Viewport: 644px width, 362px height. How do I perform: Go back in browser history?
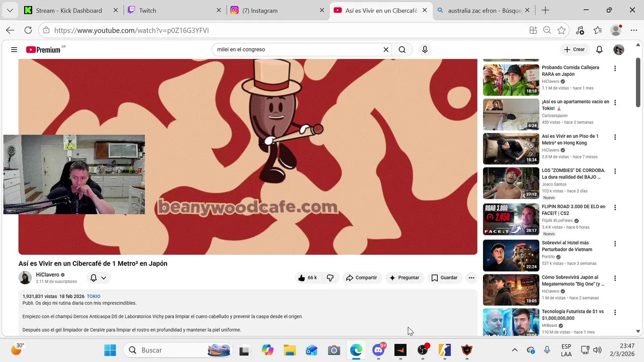pyautogui.click(x=10, y=30)
